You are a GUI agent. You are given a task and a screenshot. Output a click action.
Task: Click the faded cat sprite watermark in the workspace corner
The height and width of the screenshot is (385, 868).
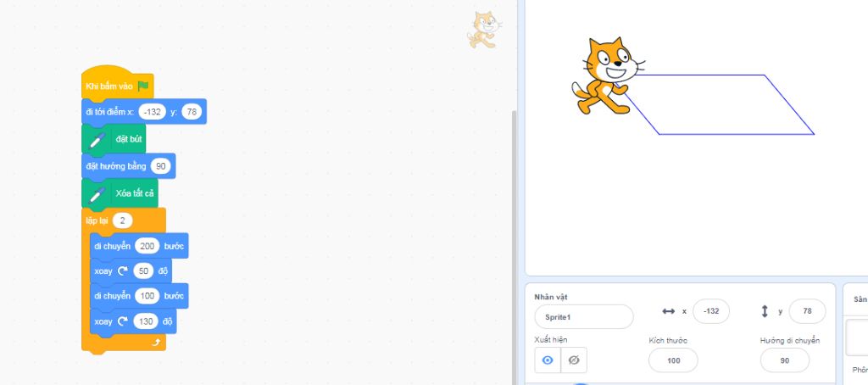(484, 30)
